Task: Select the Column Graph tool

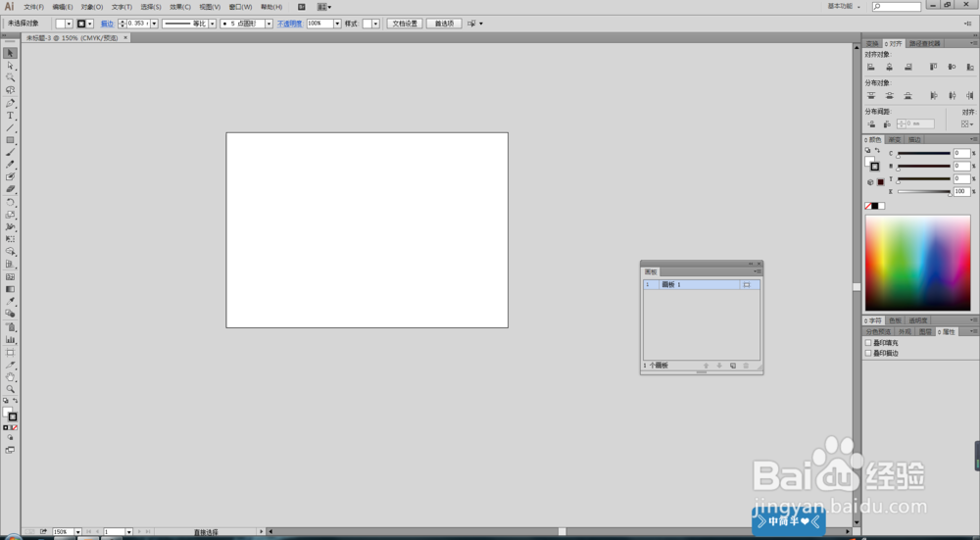Action: click(x=10, y=339)
